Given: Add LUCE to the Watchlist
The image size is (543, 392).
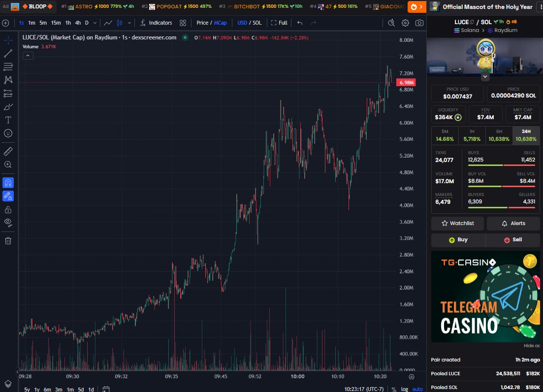Looking at the screenshot, I should (457, 224).
